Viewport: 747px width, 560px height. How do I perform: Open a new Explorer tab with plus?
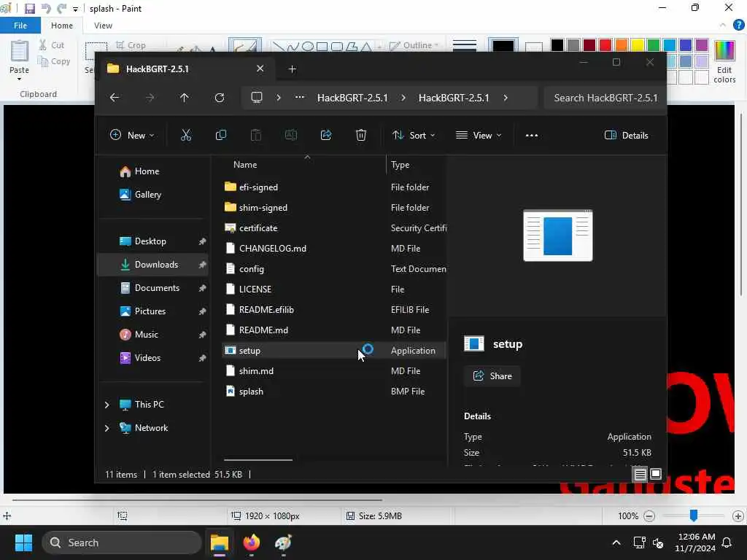(x=292, y=69)
